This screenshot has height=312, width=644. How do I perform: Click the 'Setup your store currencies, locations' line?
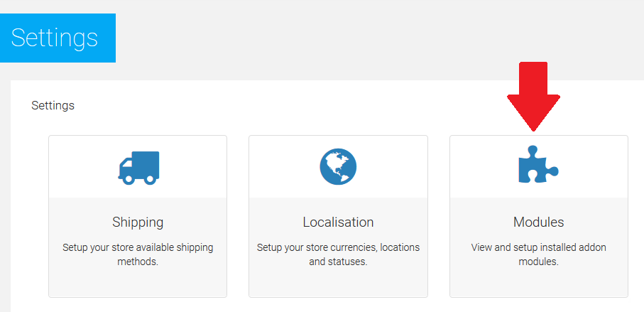tap(338, 247)
